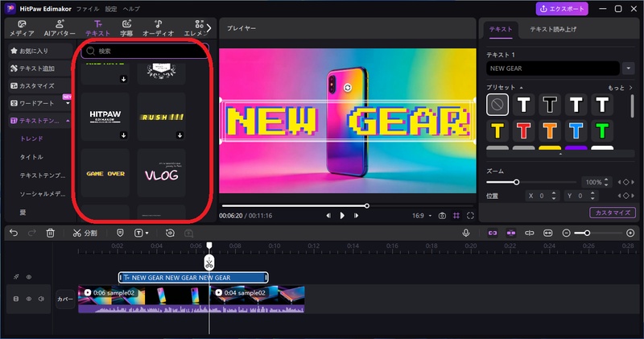Viewport: 644px width, 339px height.
Task: Choose the yellow T preset
Action: click(x=497, y=131)
